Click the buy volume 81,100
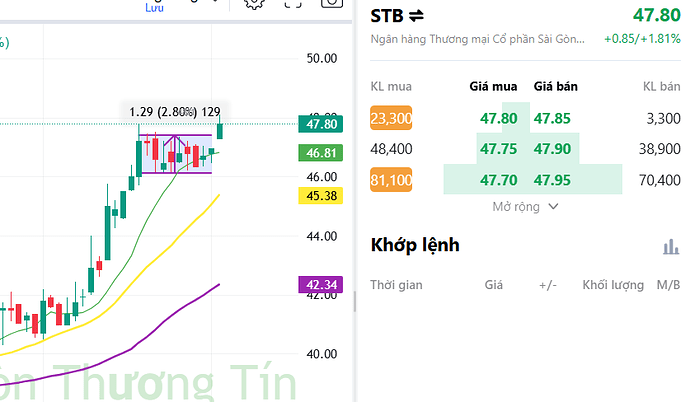 tap(391, 180)
